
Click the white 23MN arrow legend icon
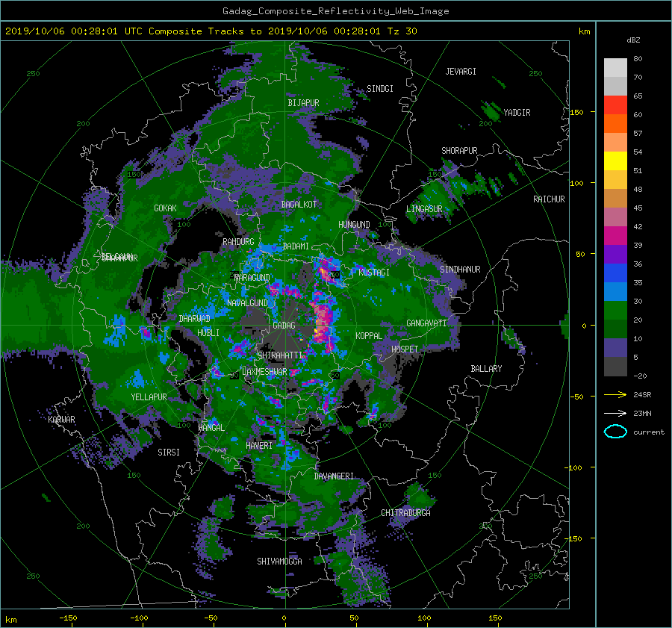coord(615,413)
